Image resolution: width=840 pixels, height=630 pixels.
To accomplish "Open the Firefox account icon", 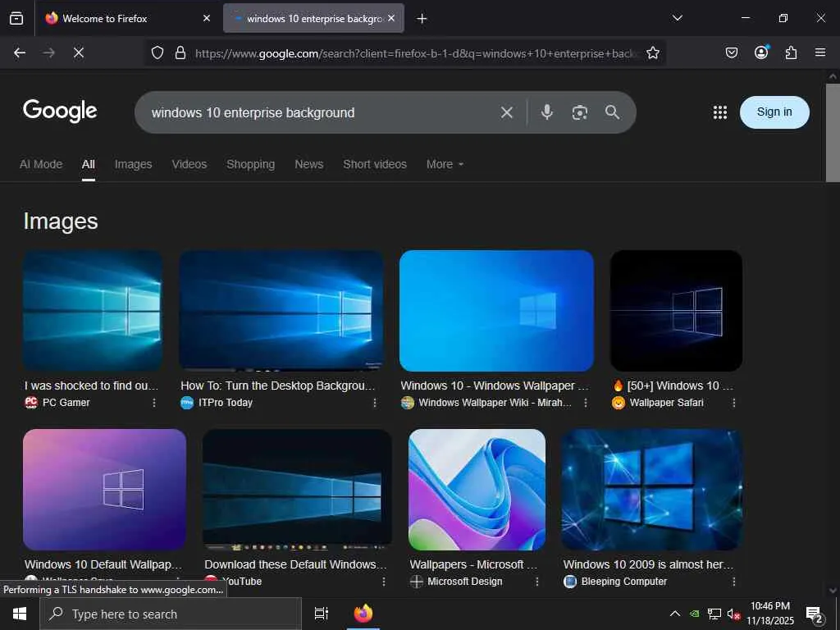I will tap(761, 52).
